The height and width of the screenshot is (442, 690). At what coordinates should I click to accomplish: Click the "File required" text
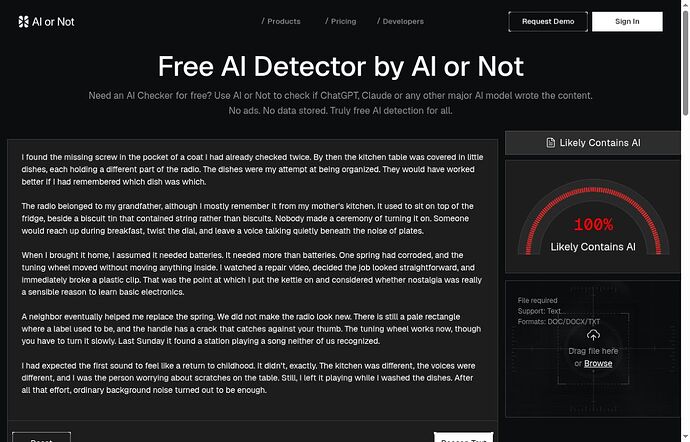(537, 301)
